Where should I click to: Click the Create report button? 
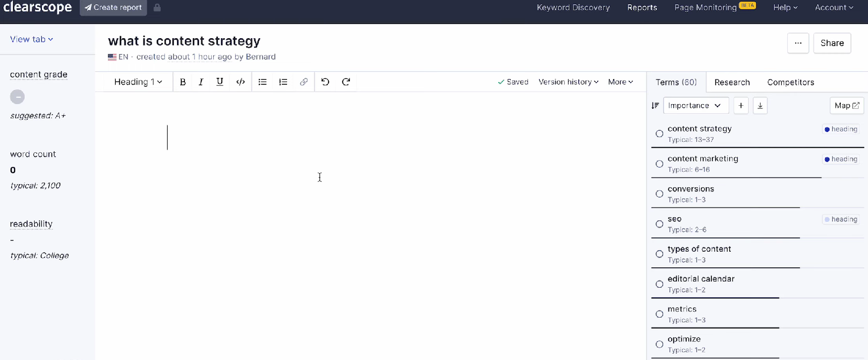(113, 8)
